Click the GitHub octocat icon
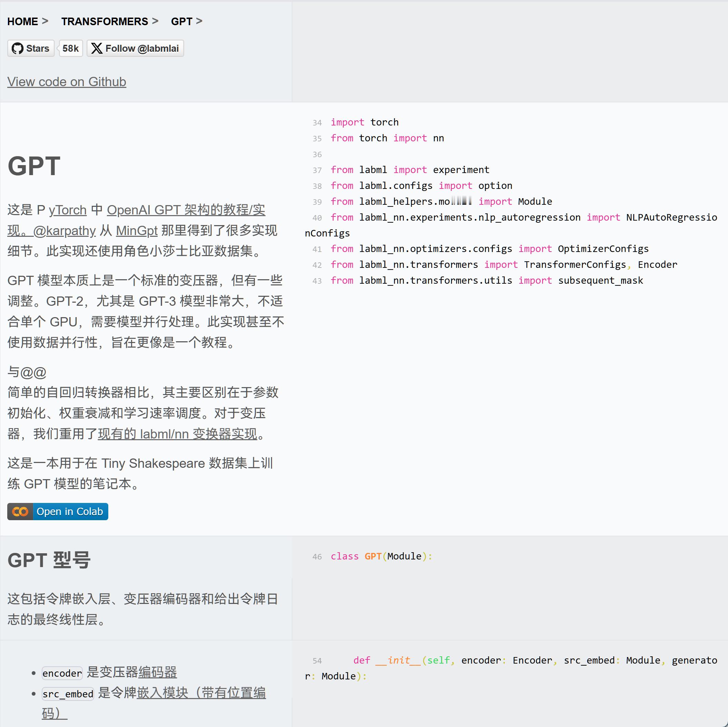The height and width of the screenshot is (727, 728). tap(17, 48)
